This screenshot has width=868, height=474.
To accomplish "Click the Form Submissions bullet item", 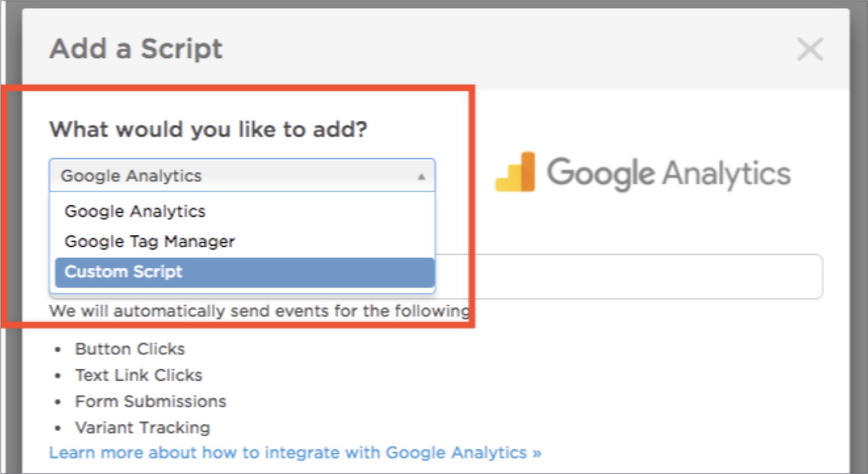I will pos(151,401).
